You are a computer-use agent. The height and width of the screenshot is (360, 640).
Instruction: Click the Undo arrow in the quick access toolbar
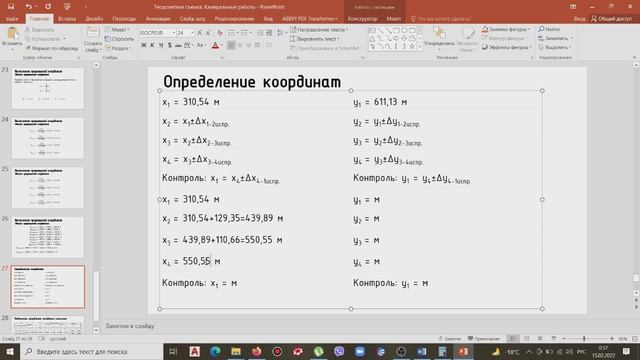click(x=28, y=7)
